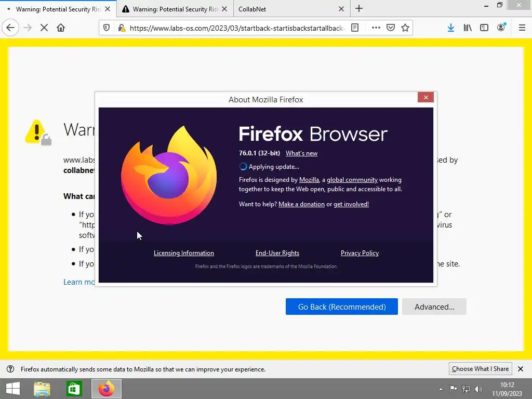Screen dimensions: 532x399
Task: Close the second Warning tab
Action: click(x=224, y=9)
